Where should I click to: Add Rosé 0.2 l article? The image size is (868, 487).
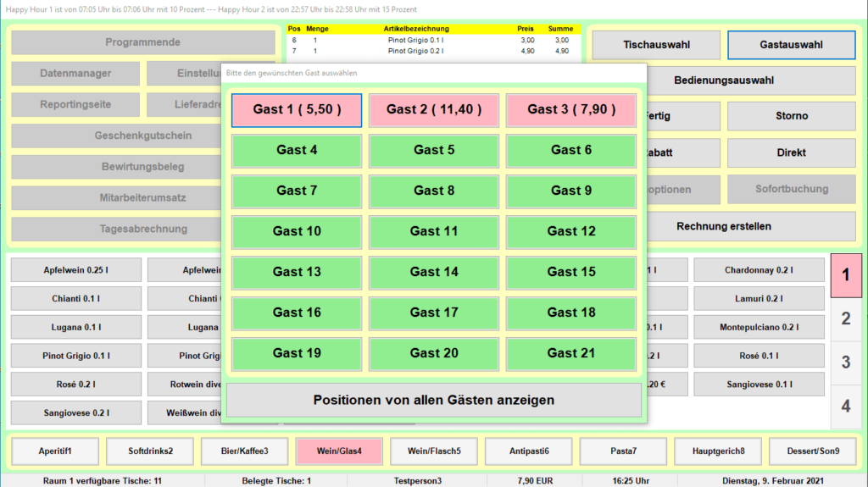point(75,384)
